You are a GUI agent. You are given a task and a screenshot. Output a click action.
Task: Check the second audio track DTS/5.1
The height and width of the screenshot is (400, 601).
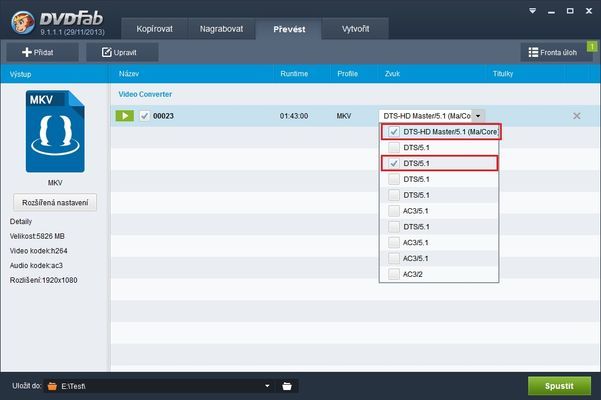[x=394, y=148]
